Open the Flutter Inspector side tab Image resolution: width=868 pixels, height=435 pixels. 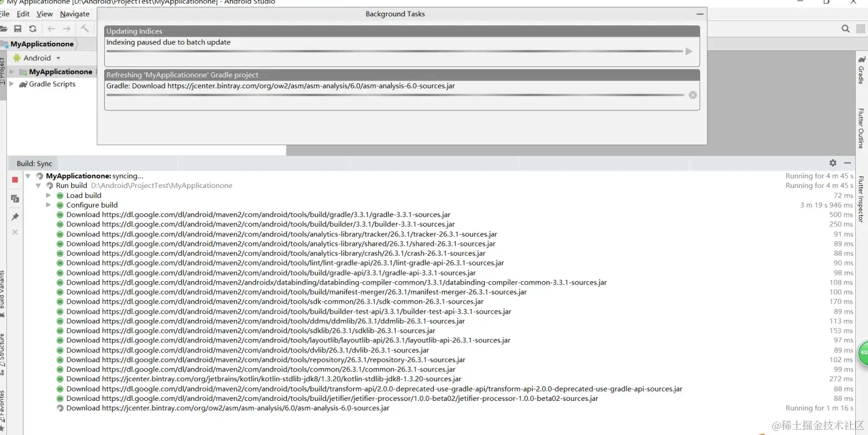pos(861,200)
